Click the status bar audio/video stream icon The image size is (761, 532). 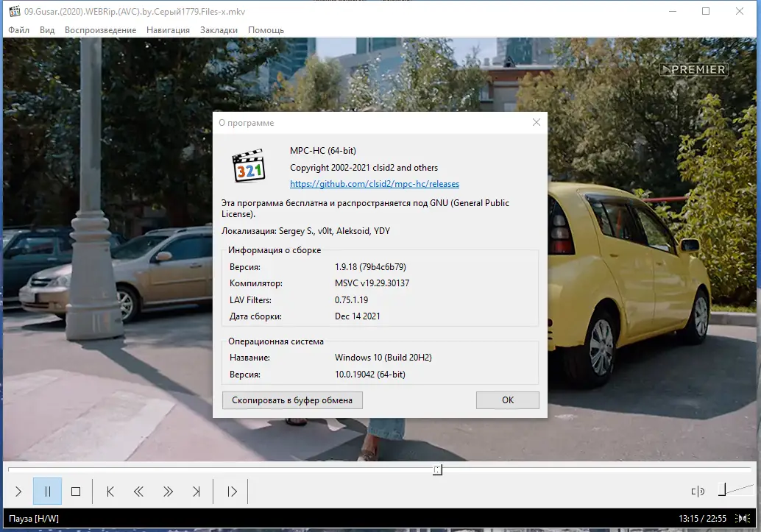(743, 519)
